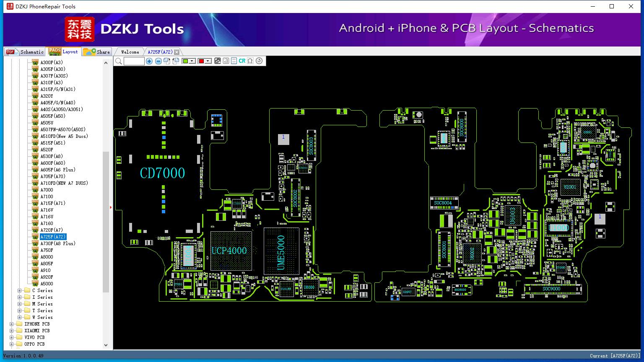Open the red color dropdown arrow
644x362 pixels.
pyautogui.click(x=208, y=61)
